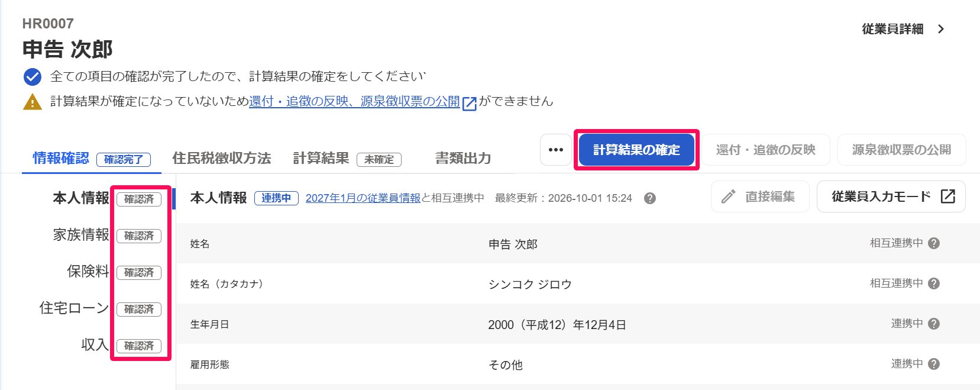This screenshot has width=980, height=390.
Task: Click 確認済 badge next to 本人情報
Action: click(x=139, y=199)
